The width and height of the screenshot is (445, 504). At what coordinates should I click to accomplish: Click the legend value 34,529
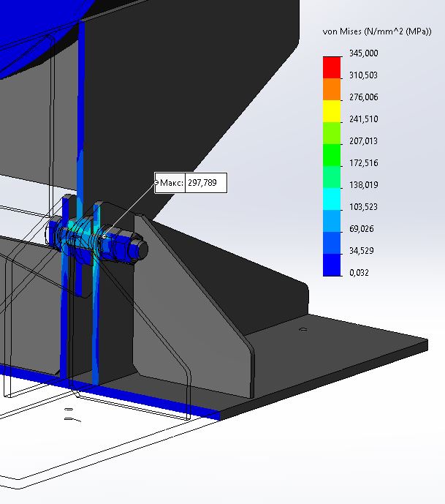coord(362,251)
